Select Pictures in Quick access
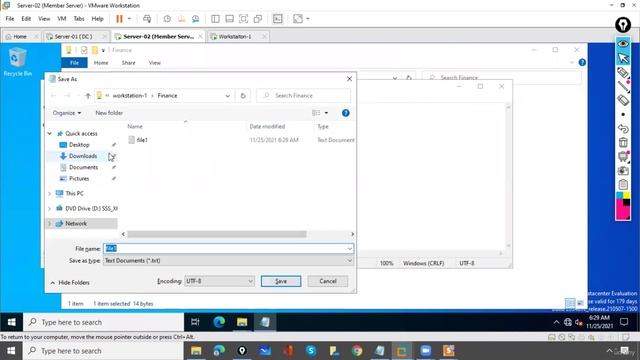The image size is (640, 360). pyautogui.click(x=79, y=179)
